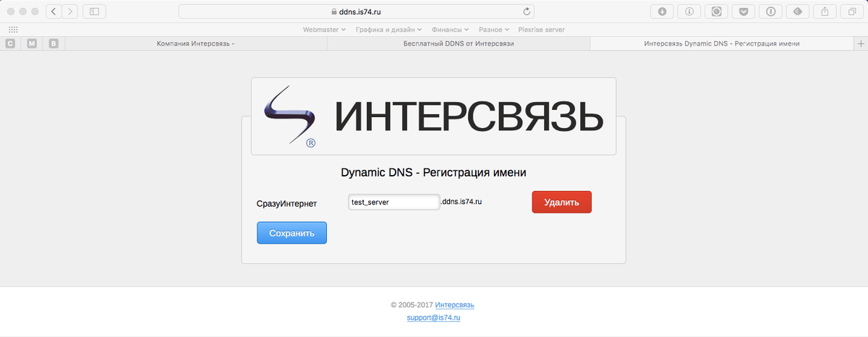Click the thin 'i' info extension icon
The image size is (868, 337).
(x=689, y=12)
